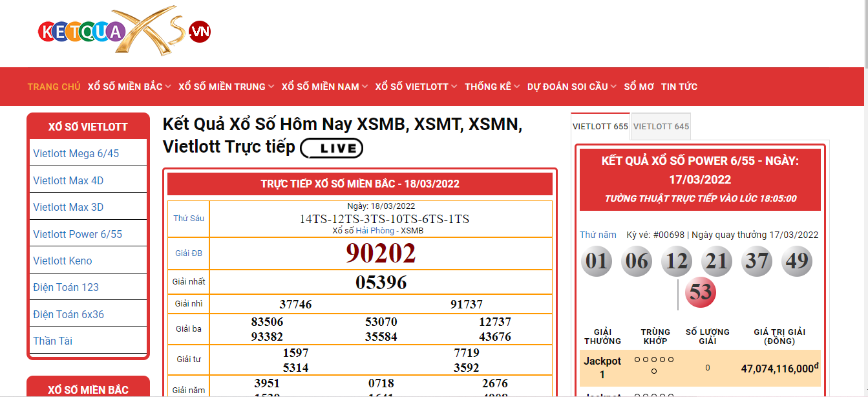This screenshot has height=397, width=868.
Task: Open Vietlott Max 4D sidebar link
Action: click(x=69, y=180)
